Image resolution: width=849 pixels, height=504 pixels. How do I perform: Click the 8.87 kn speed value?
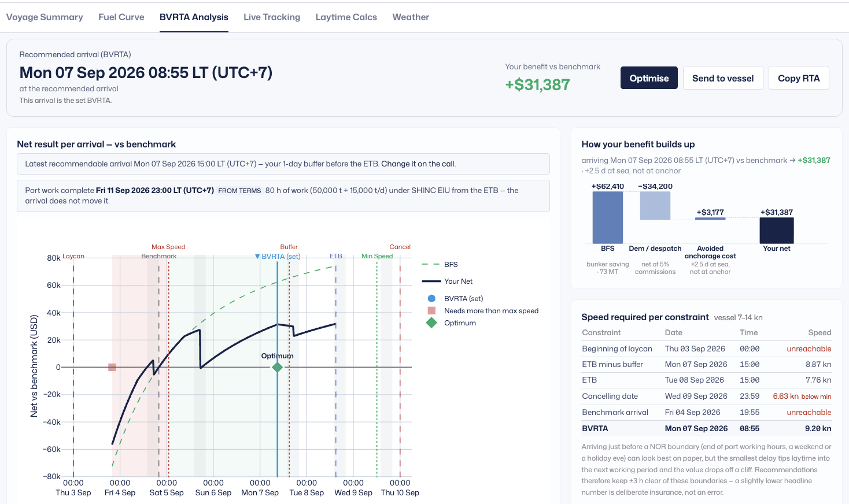[818, 364]
